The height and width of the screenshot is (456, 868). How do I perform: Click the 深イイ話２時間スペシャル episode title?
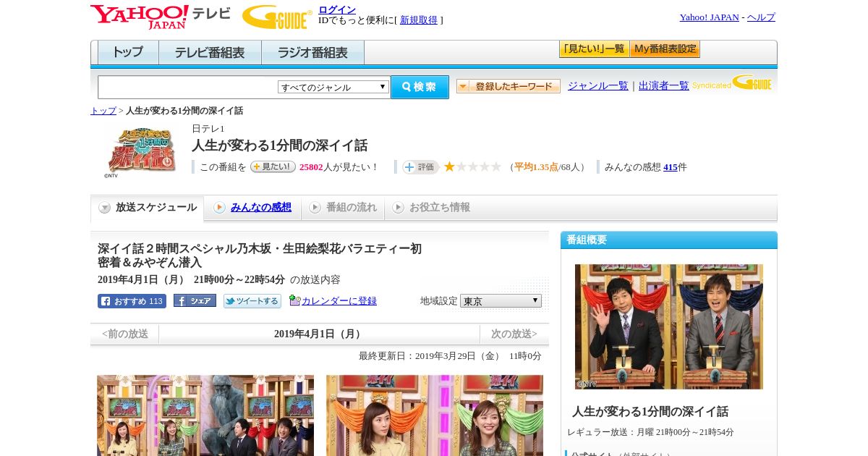tap(260, 256)
